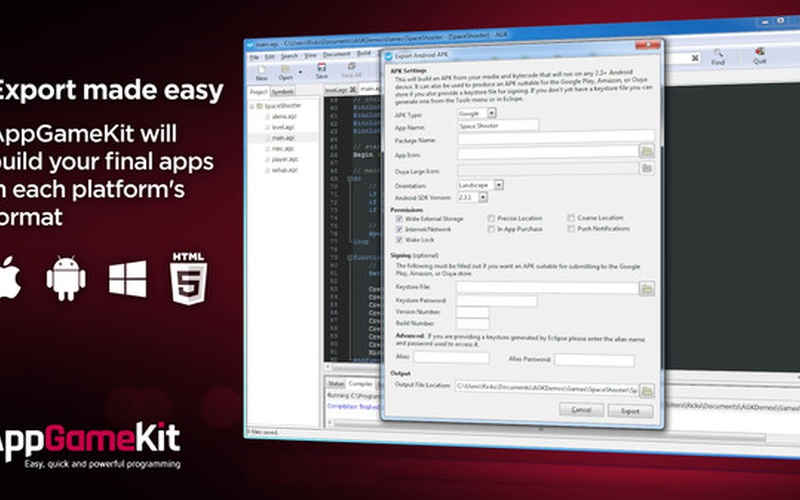Uncheck Write External Storage permission
Screen dimensions: 800x500
pyautogui.click(x=400, y=217)
